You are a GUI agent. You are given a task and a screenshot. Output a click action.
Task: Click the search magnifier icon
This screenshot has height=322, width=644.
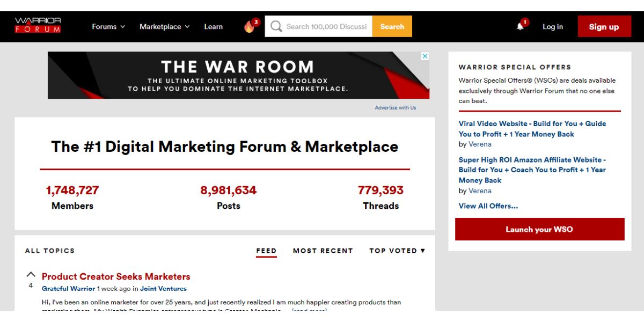point(276,26)
